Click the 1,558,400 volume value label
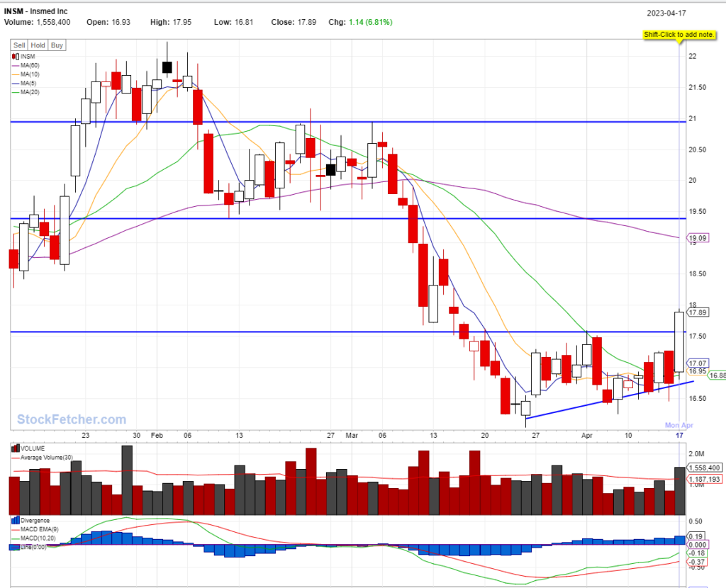Screen dimensions: 726x588 [704, 468]
